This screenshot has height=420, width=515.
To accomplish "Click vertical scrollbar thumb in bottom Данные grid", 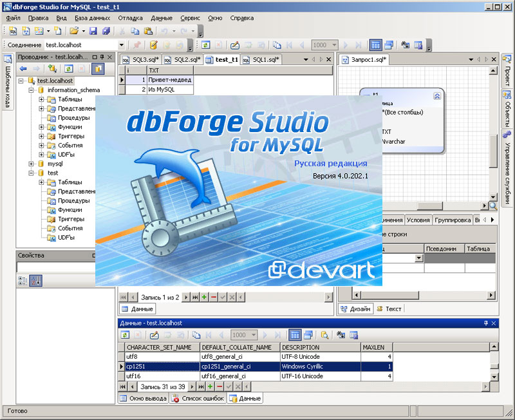I will click(494, 367).
